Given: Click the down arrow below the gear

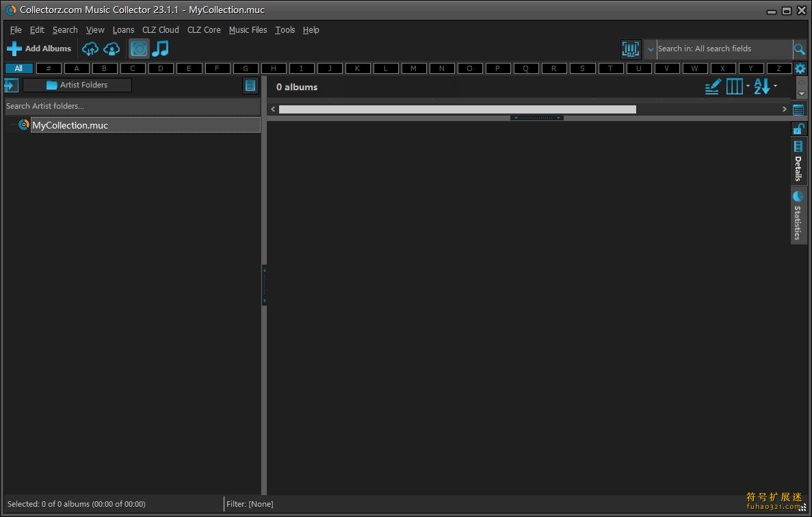Looking at the screenshot, I should click(x=801, y=94).
